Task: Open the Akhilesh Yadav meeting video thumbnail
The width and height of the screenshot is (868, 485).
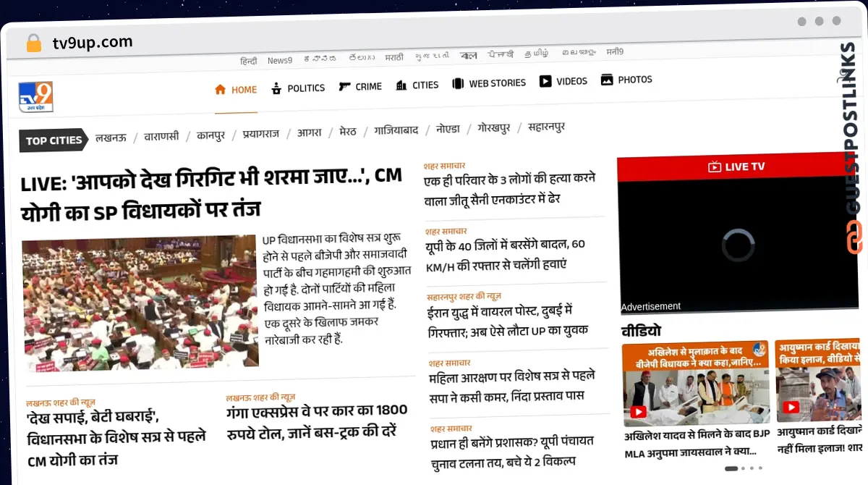Action: pyautogui.click(x=695, y=384)
